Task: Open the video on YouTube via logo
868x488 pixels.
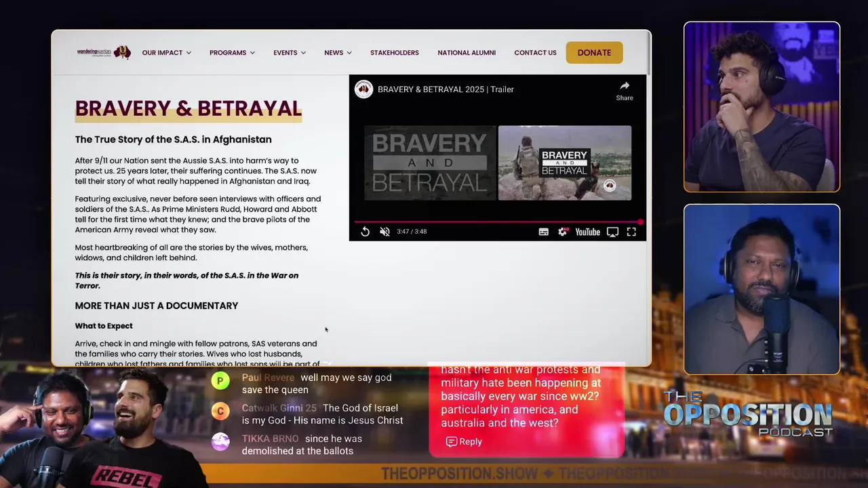Action: (587, 232)
